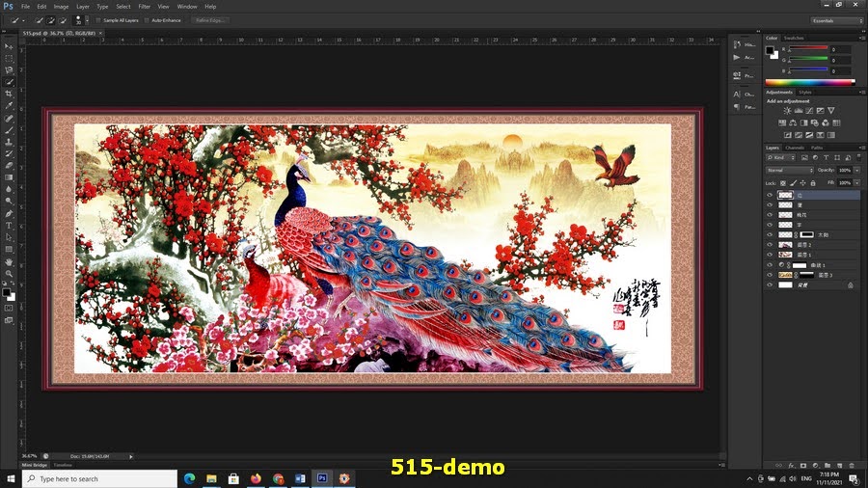Open the Essentials workspace dropdown
Viewport: 868px width, 488px height.
[837, 20]
